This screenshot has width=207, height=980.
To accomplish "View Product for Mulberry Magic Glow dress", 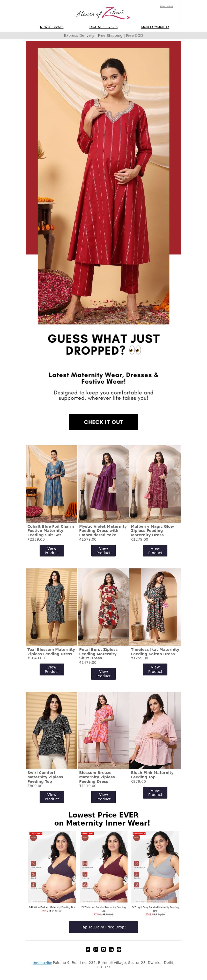I will [155, 551].
